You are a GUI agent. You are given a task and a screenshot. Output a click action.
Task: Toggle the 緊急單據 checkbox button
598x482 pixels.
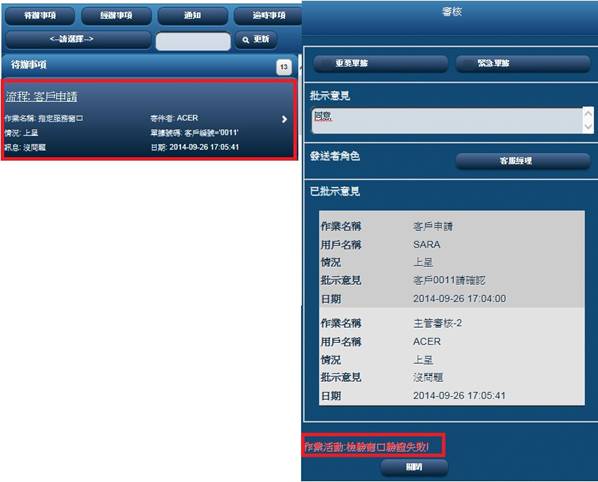(x=523, y=63)
